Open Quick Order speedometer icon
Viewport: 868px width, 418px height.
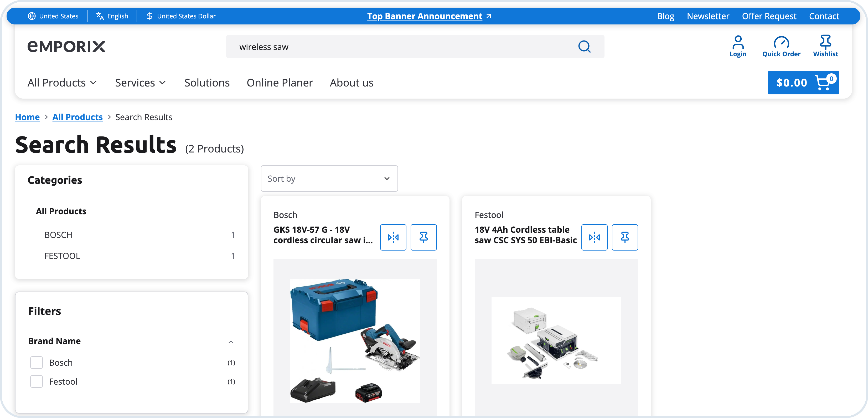[x=781, y=47]
